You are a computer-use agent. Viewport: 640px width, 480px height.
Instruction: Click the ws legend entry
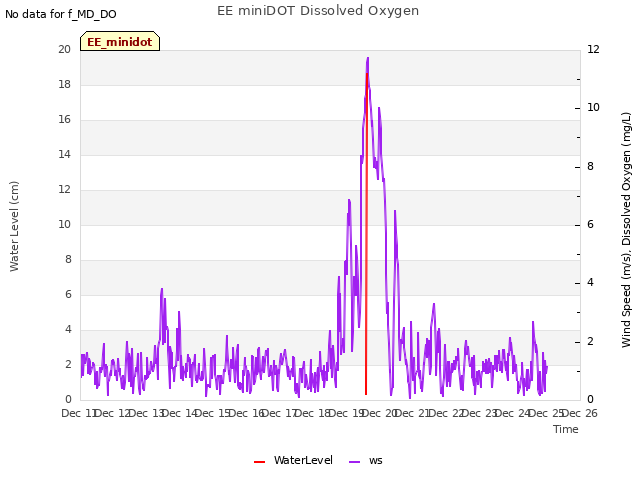tap(366, 460)
